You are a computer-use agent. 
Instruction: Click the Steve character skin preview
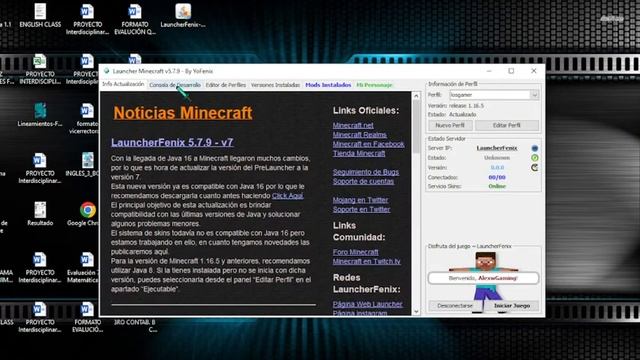pos(485,282)
